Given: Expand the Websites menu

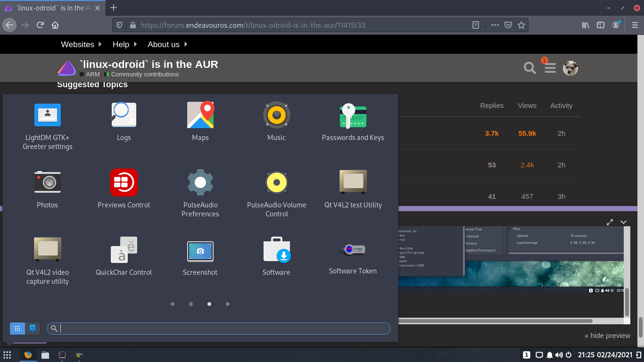Looking at the screenshot, I should (x=81, y=44).
